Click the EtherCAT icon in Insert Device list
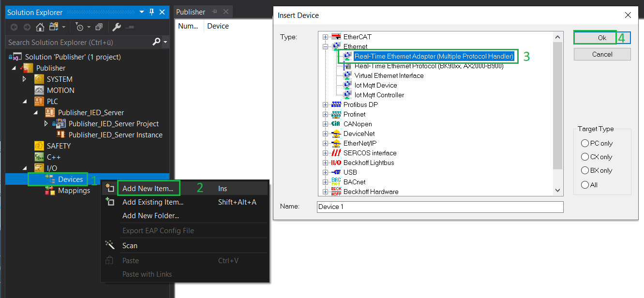The image size is (644, 298). click(336, 37)
